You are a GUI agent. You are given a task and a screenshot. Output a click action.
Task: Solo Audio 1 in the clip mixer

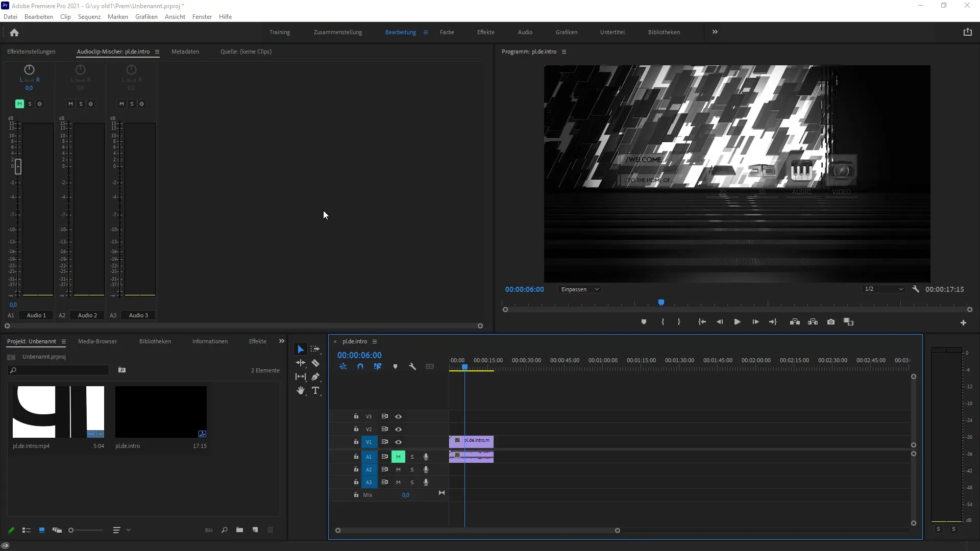point(30,104)
